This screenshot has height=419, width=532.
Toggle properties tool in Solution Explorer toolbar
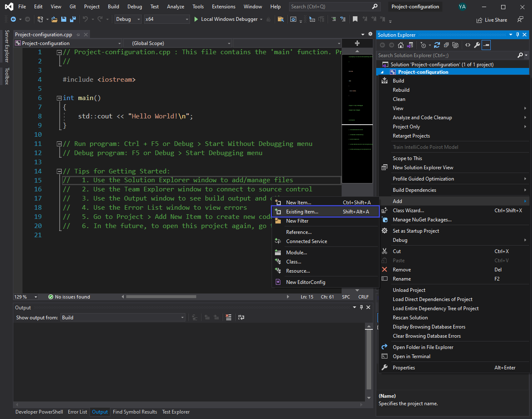(477, 45)
